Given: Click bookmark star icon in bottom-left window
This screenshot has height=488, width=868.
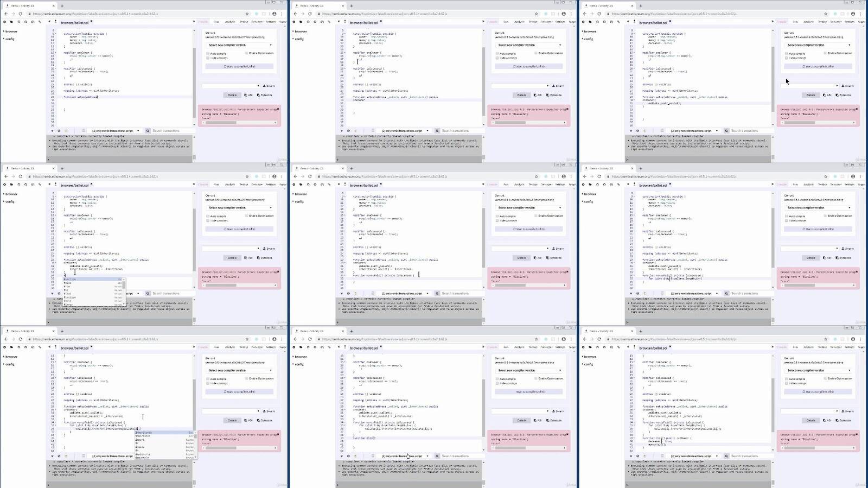Looking at the screenshot, I should 247,339.
